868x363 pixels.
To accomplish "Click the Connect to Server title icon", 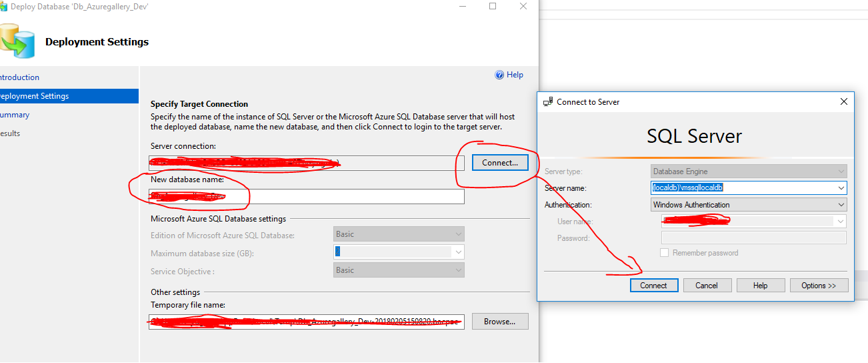I will [x=548, y=102].
